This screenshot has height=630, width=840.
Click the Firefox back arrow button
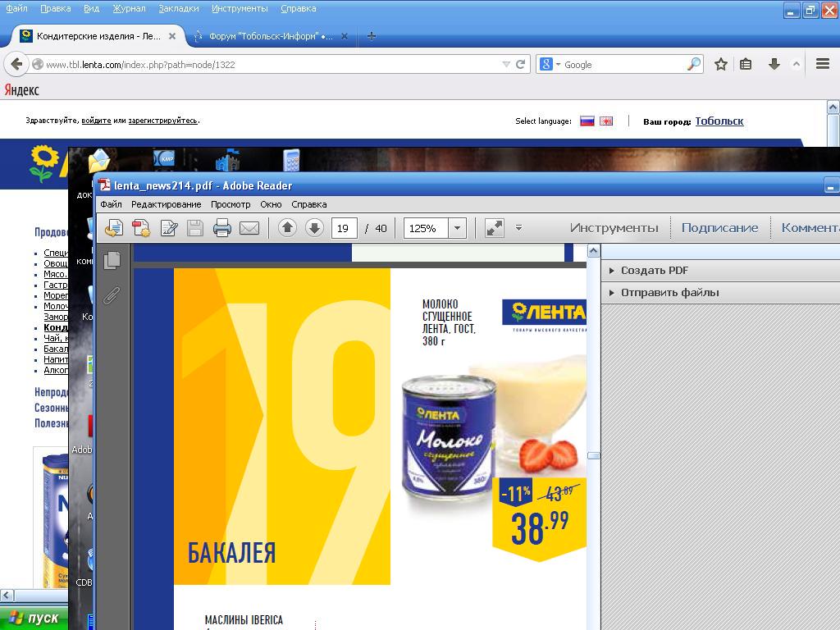[x=16, y=64]
